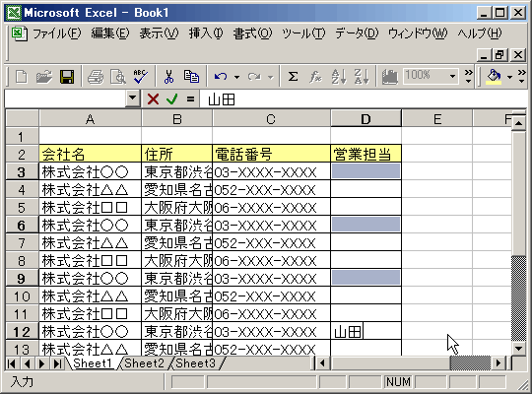532x394 pixels.
Task: Click the New workbook icon
Action: point(22,77)
